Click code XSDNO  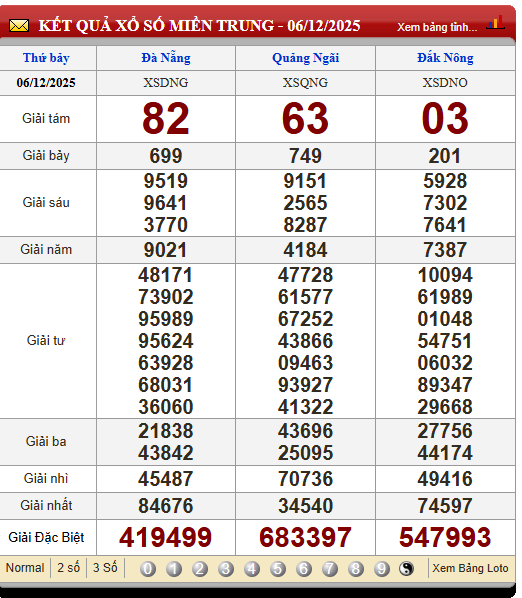[445, 83]
